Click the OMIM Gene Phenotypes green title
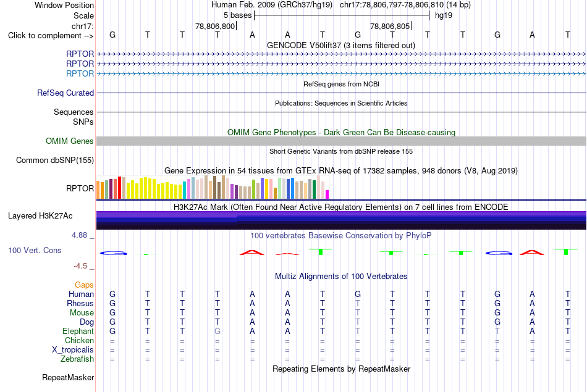This screenshot has height=392, width=587. (x=341, y=132)
